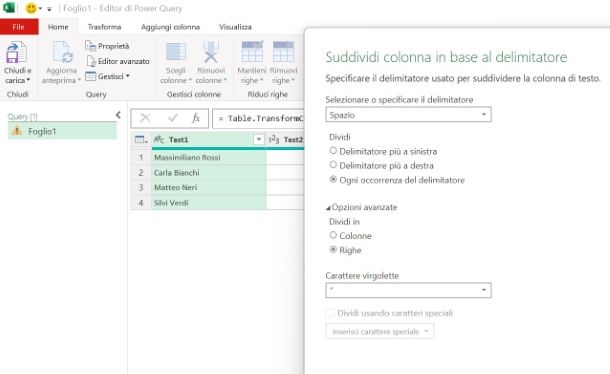
Task: Click the Mantieni righe icon
Action: 252,51
